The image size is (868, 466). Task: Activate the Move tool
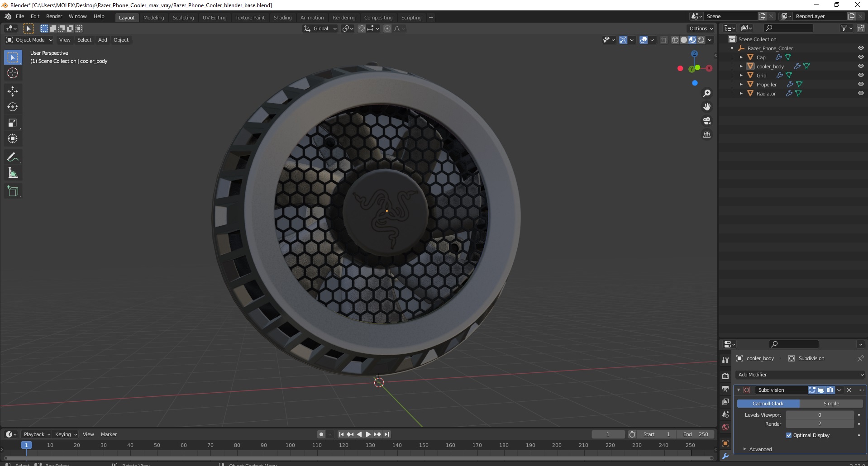(x=13, y=91)
